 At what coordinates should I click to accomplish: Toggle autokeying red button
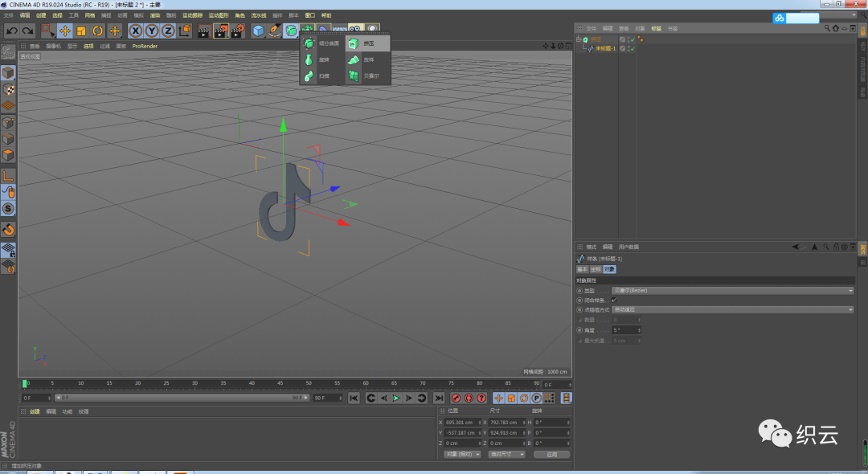click(x=469, y=398)
